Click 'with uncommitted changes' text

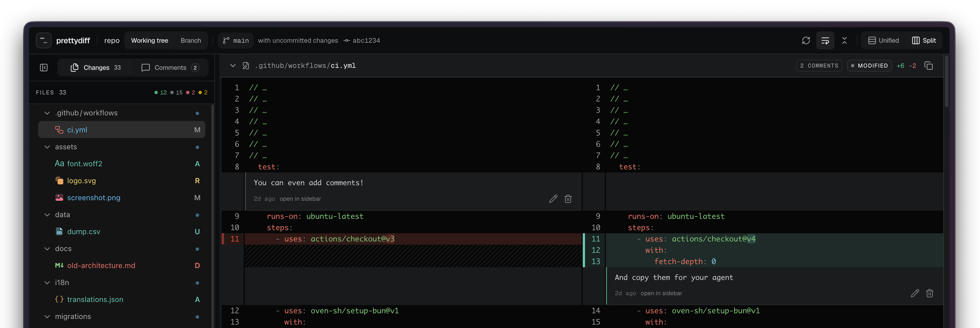point(298,40)
